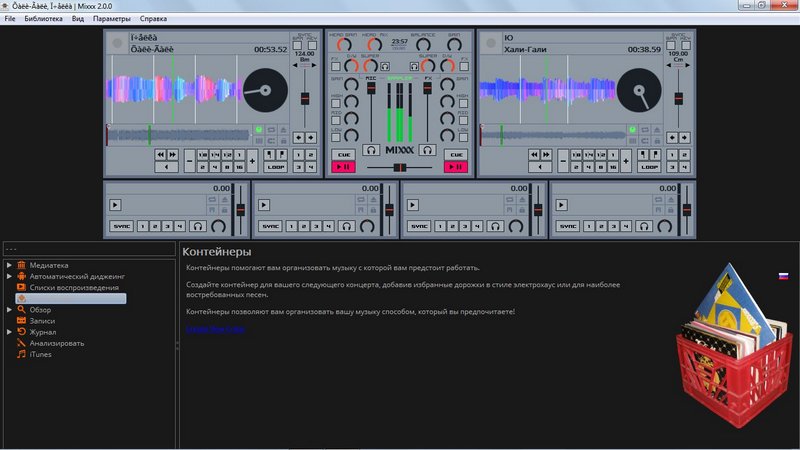Open the Библиотека menu
The height and width of the screenshot is (450, 800).
[43, 19]
